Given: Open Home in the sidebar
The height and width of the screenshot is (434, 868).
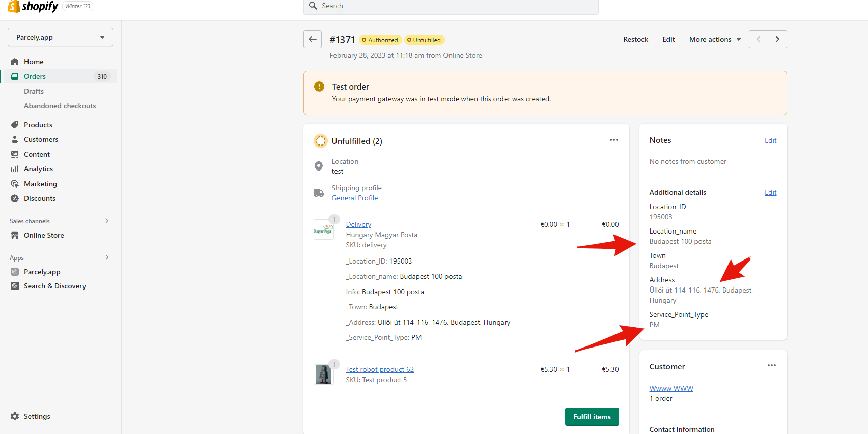Looking at the screenshot, I should [x=34, y=62].
